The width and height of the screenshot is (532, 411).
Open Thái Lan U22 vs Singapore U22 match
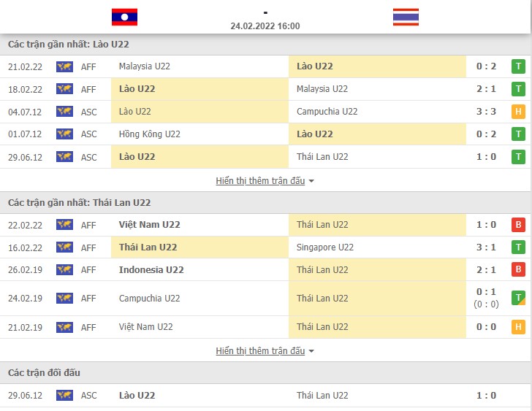coord(265,247)
